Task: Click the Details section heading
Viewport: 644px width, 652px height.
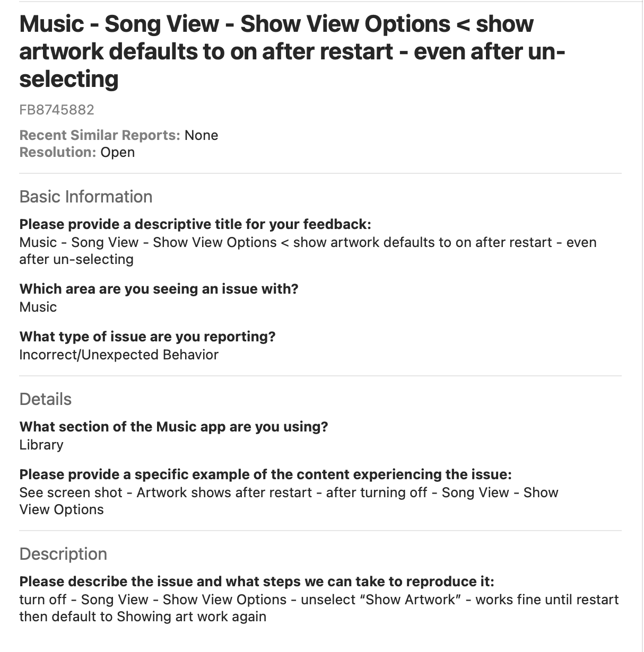Action: tap(46, 399)
